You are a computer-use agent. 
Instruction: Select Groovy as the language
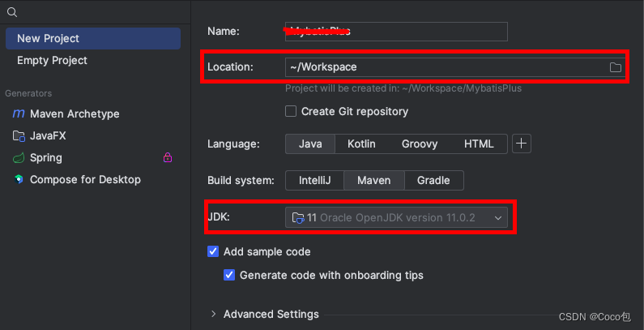420,144
